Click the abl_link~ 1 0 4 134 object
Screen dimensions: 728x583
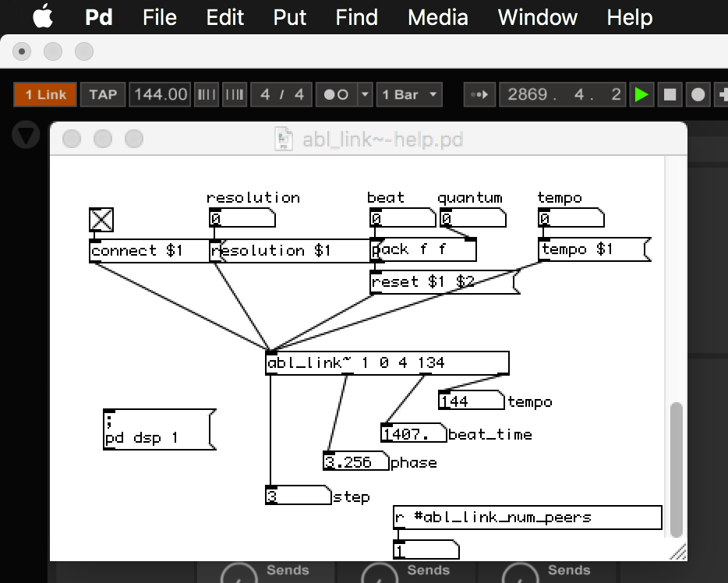[x=387, y=363]
